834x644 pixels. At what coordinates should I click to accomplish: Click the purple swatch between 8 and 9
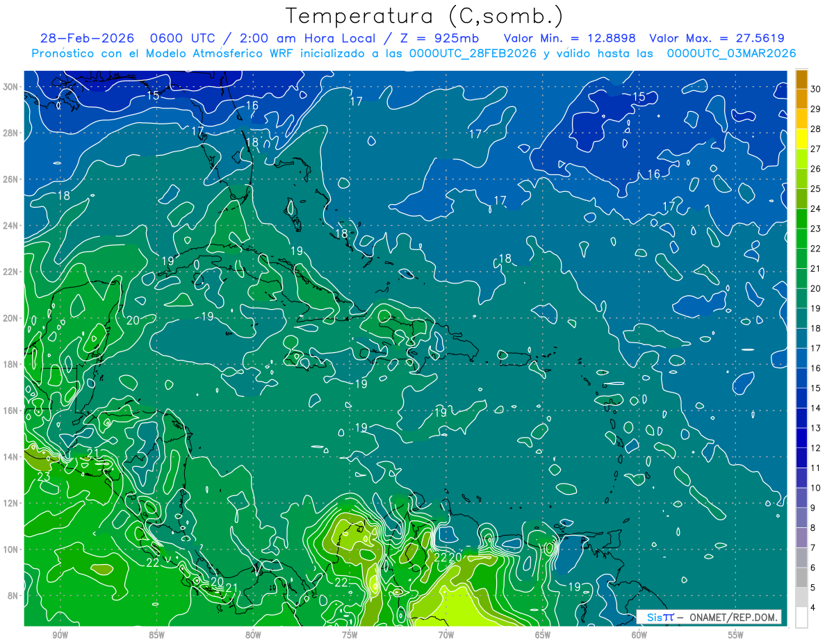pos(801,518)
